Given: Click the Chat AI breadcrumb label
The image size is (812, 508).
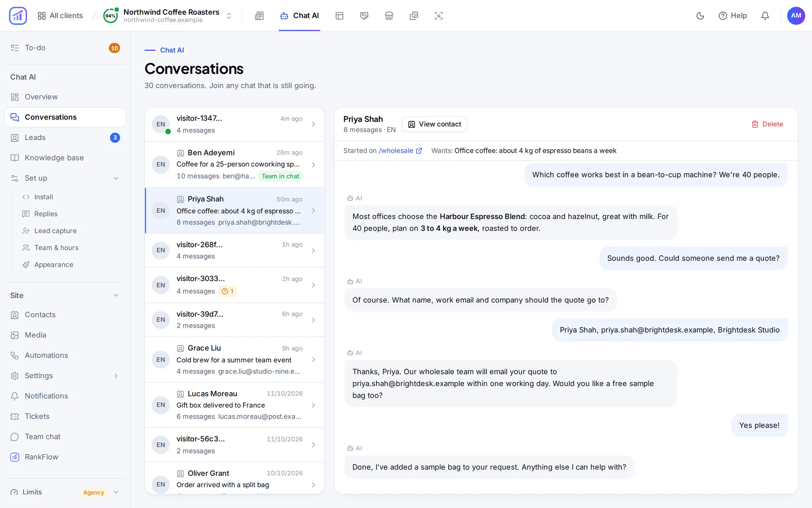Looking at the screenshot, I should (x=172, y=50).
